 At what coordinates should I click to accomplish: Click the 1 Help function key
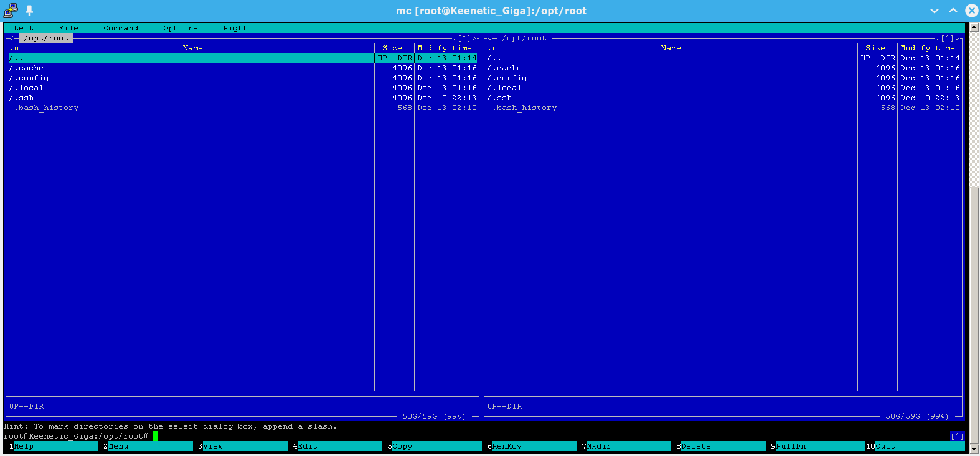tap(52, 446)
